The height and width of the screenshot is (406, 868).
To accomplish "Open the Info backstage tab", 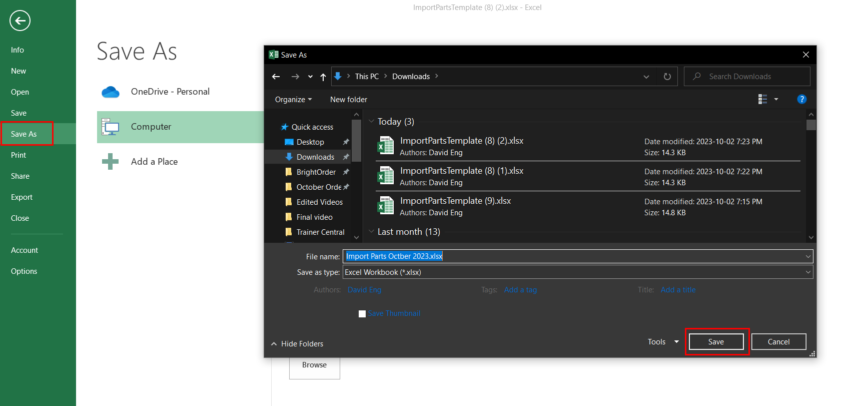I will tap(18, 50).
